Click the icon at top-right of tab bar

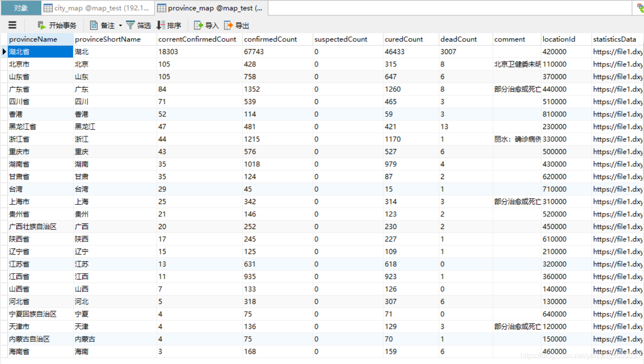tap(640, 8)
